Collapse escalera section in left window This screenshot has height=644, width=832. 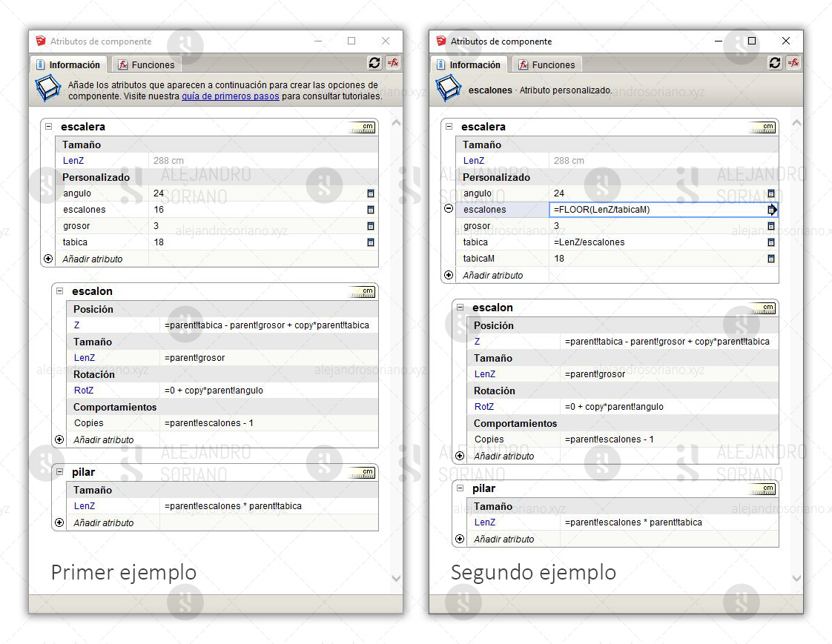(x=49, y=127)
